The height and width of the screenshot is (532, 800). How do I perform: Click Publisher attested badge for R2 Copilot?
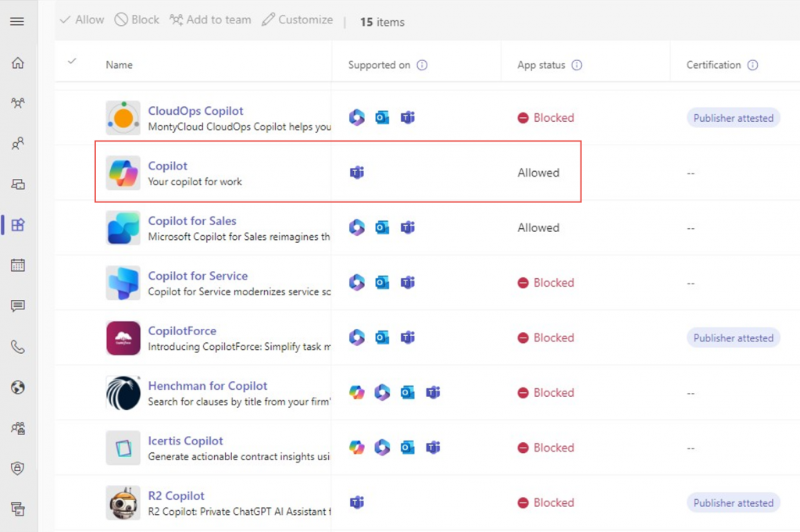(x=733, y=503)
